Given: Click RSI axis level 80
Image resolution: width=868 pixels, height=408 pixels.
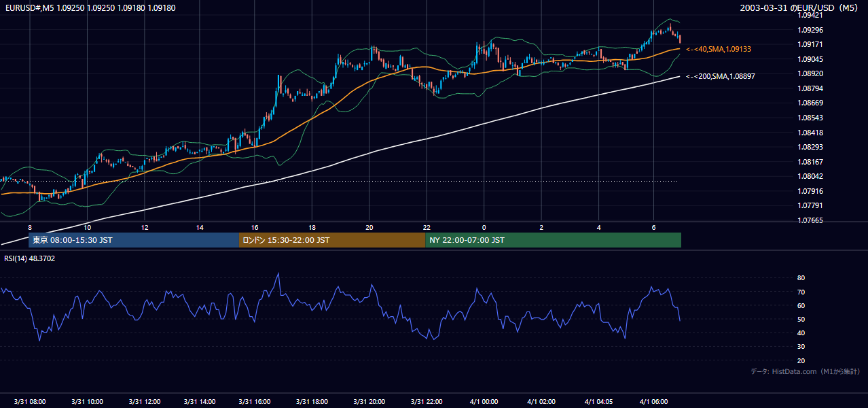Looking at the screenshot, I should click(801, 278).
